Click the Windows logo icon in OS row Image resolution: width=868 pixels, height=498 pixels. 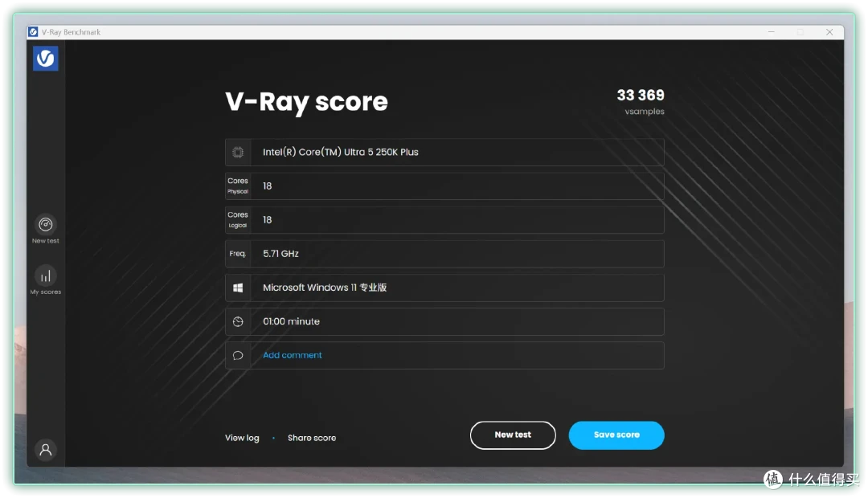click(x=238, y=288)
